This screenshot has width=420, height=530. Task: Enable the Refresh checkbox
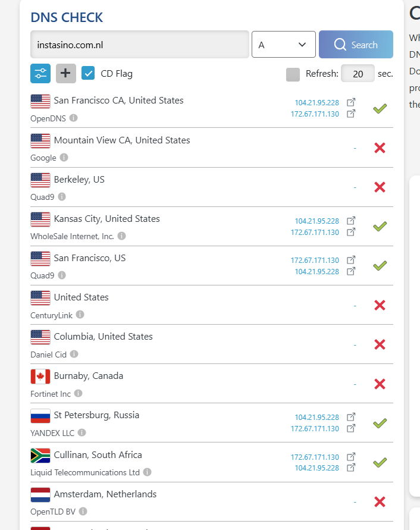pyautogui.click(x=293, y=74)
